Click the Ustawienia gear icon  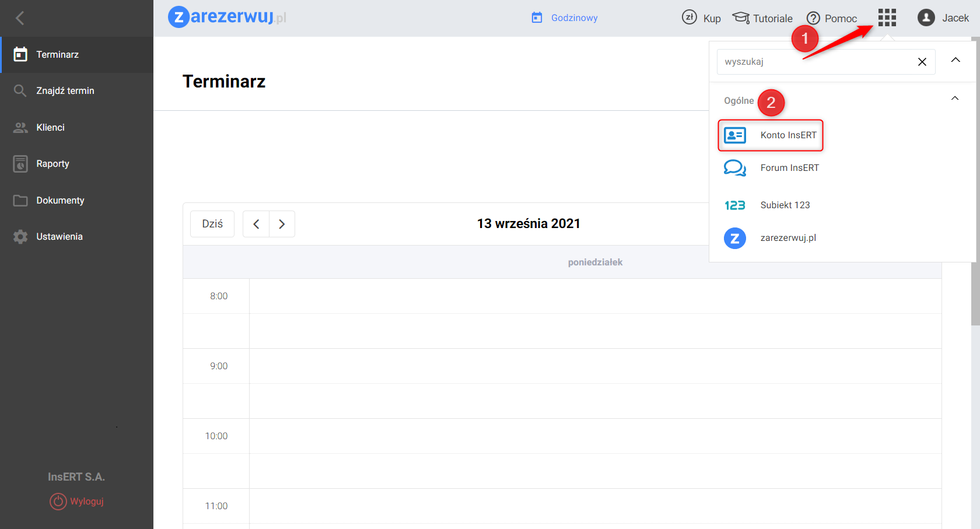pos(20,237)
